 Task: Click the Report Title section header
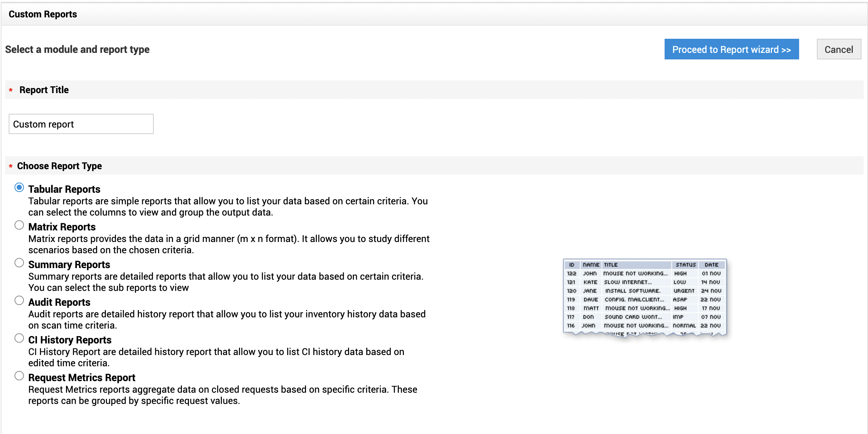(x=44, y=90)
